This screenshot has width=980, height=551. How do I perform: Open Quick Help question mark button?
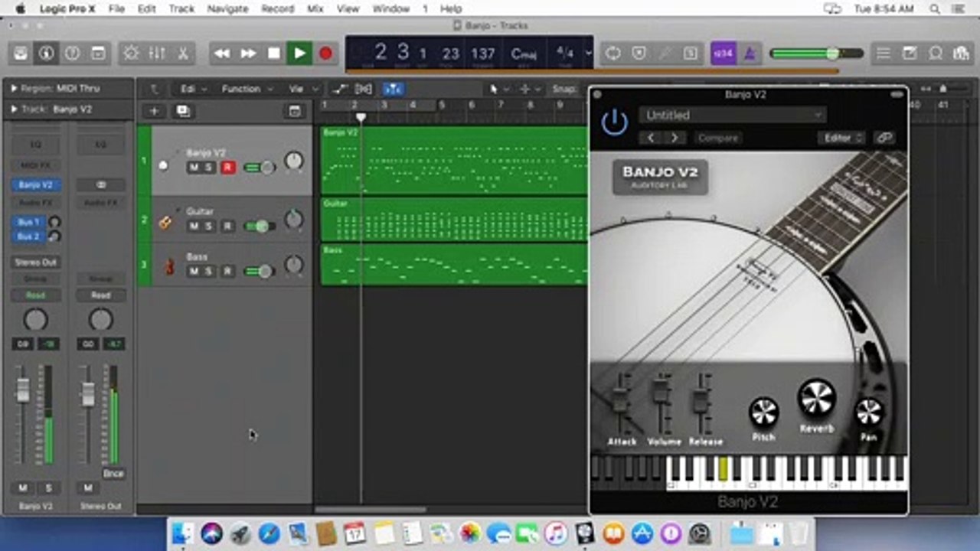(73, 54)
